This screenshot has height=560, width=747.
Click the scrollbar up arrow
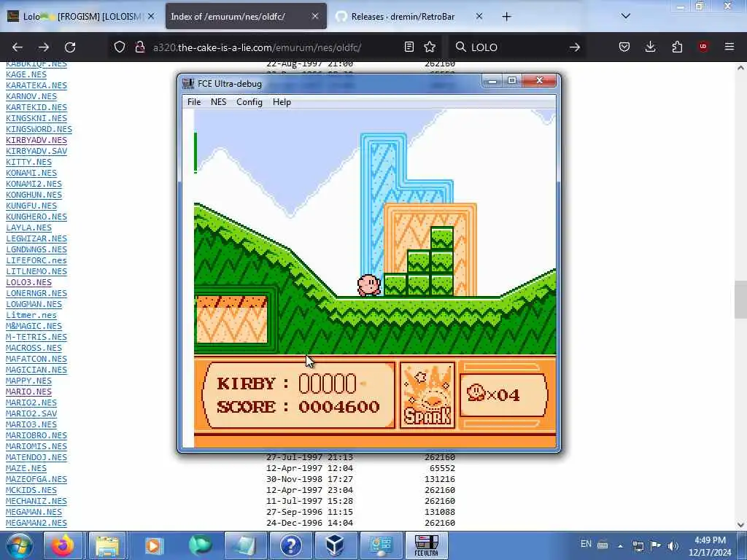740,68
